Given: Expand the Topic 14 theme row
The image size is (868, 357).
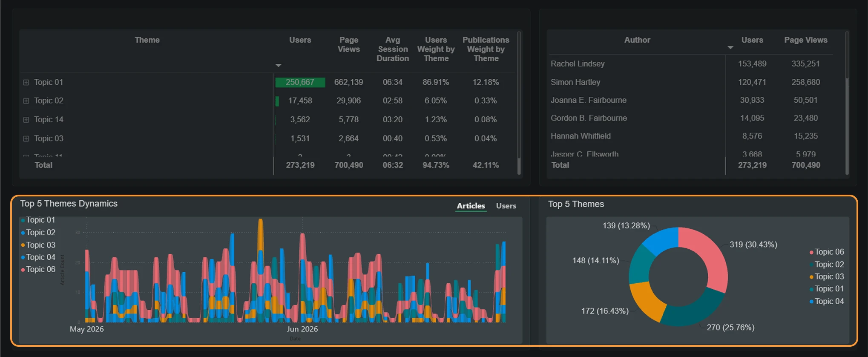Looking at the screenshot, I should tap(26, 120).
